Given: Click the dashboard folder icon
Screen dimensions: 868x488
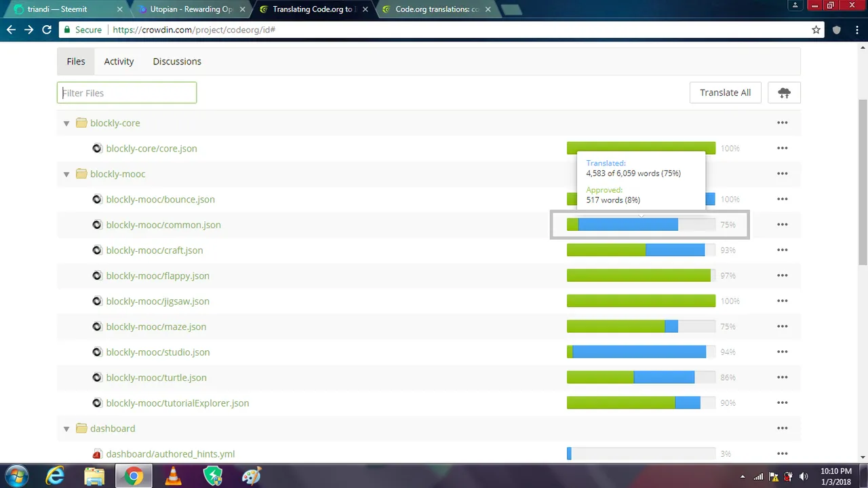Looking at the screenshot, I should 81,428.
